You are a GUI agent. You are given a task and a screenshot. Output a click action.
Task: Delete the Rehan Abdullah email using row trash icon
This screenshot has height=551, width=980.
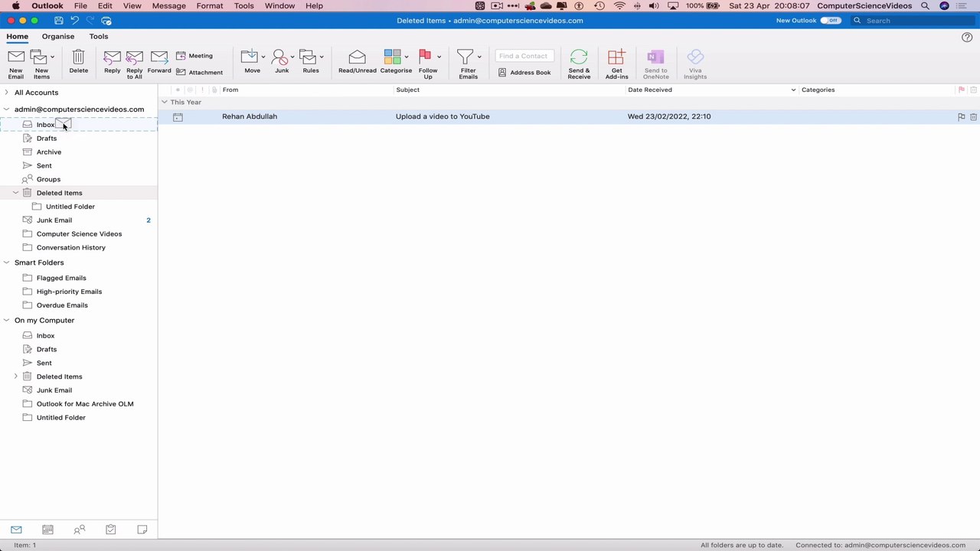click(973, 117)
